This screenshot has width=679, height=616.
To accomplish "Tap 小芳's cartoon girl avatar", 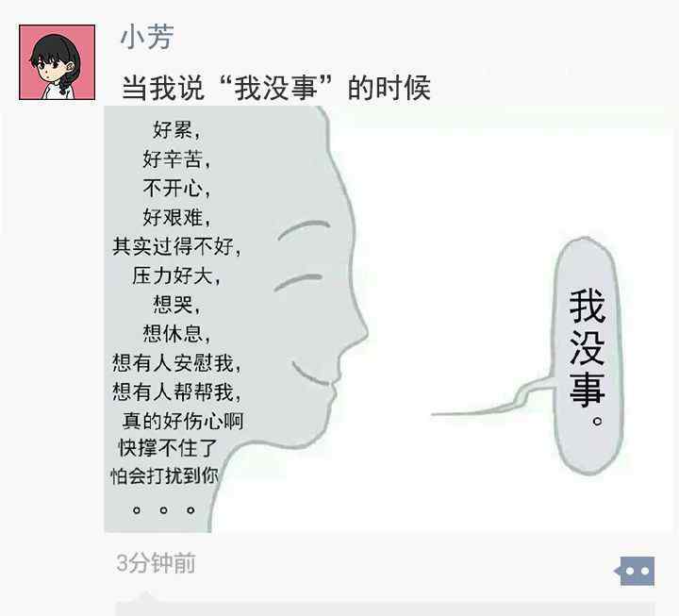I will [57, 62].
